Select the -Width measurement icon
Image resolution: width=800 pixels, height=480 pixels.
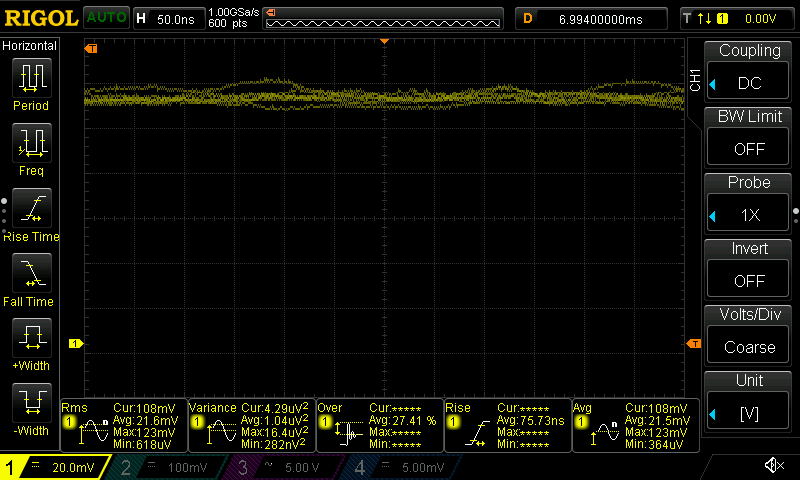[32, 402]
